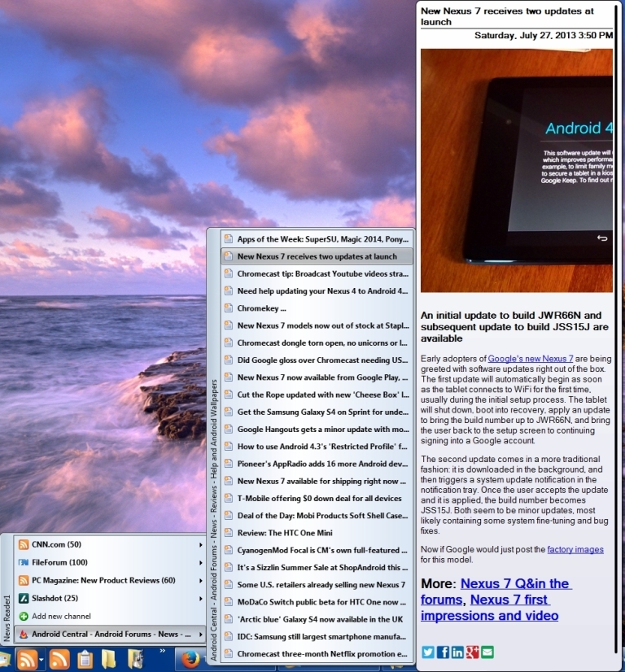Email the article via green envelope icon
This screenshot has width=625, height=672.
[x=487, y=652]
